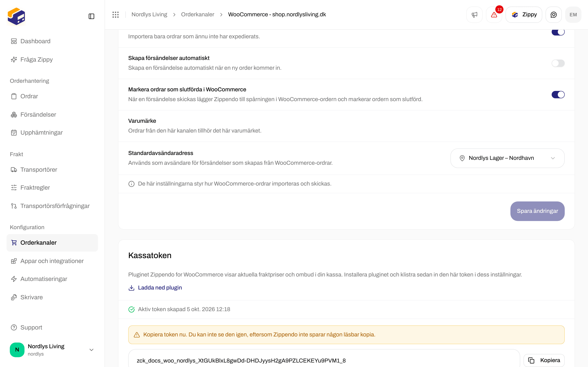Screen dimensions: 588x367
Task: Open the Nordlys Lager – Nordhavn dropdown
Action: click(507, 158)
